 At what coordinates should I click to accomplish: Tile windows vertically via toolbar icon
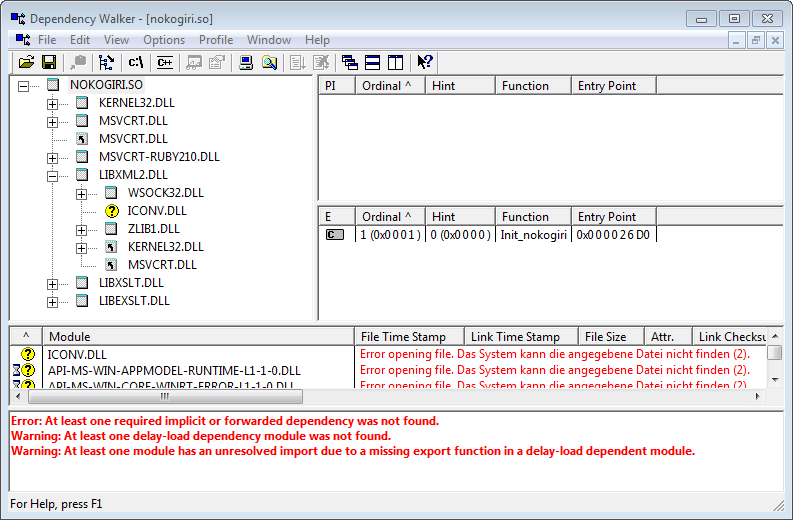pos(395,62)
